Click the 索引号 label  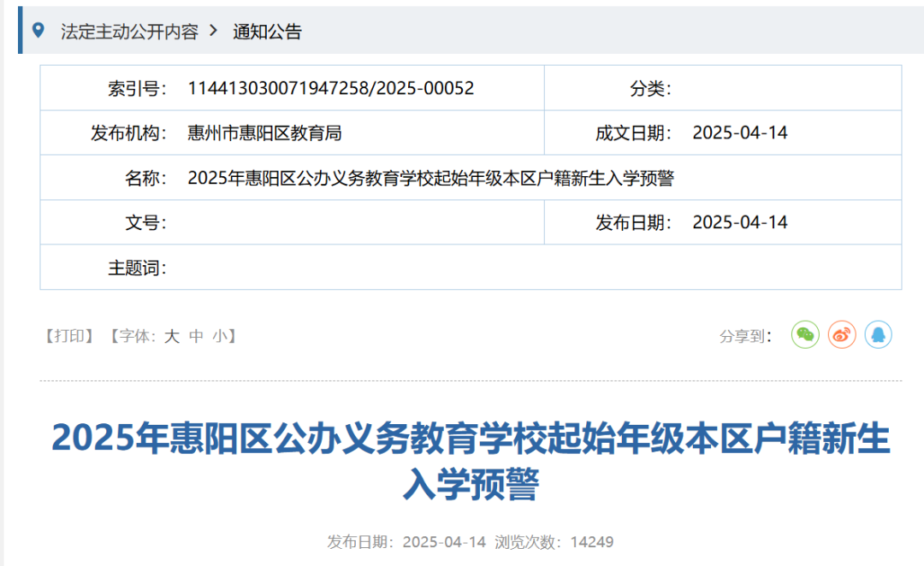pos(137,88)
